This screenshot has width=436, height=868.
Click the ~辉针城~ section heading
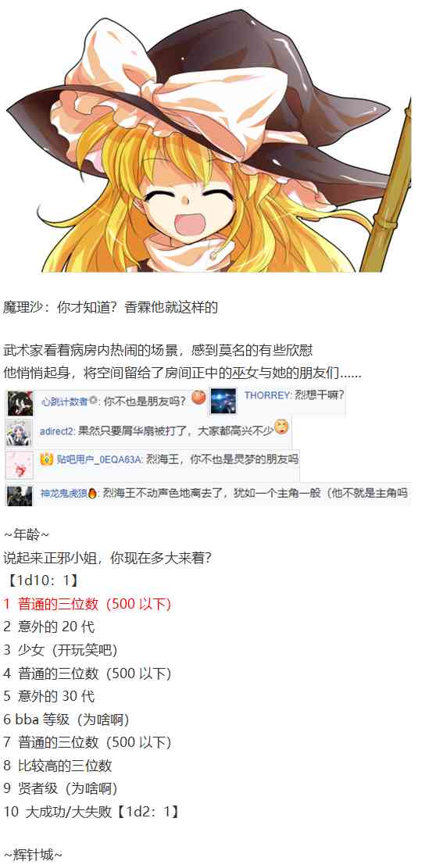coord(33,855)
